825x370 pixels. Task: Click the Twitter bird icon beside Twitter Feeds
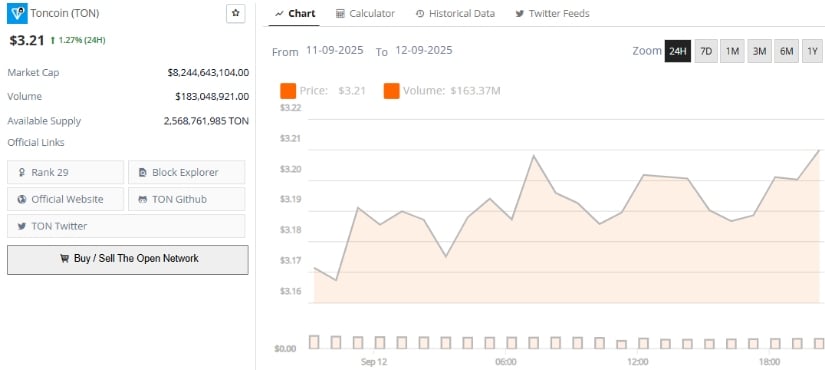[x=520, y=13]
